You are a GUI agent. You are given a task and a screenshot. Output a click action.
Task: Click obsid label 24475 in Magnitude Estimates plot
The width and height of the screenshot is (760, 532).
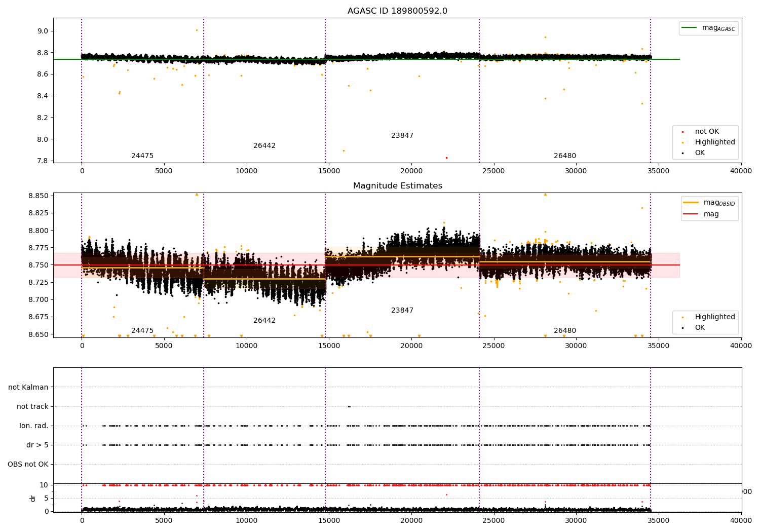tap(142, 331)
